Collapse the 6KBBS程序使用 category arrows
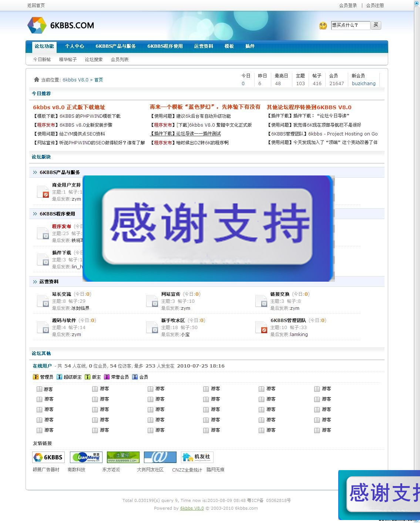Viewport: 420px width, 523px height. tap(35, 214)
